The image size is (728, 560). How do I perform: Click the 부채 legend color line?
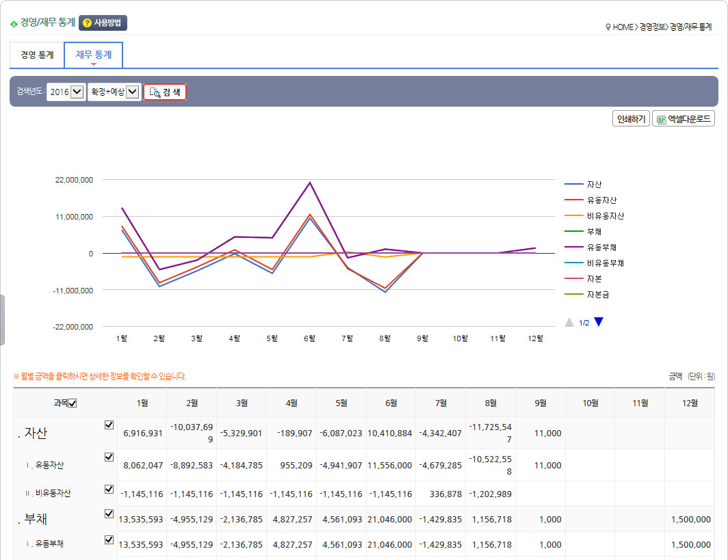point(574,232)
